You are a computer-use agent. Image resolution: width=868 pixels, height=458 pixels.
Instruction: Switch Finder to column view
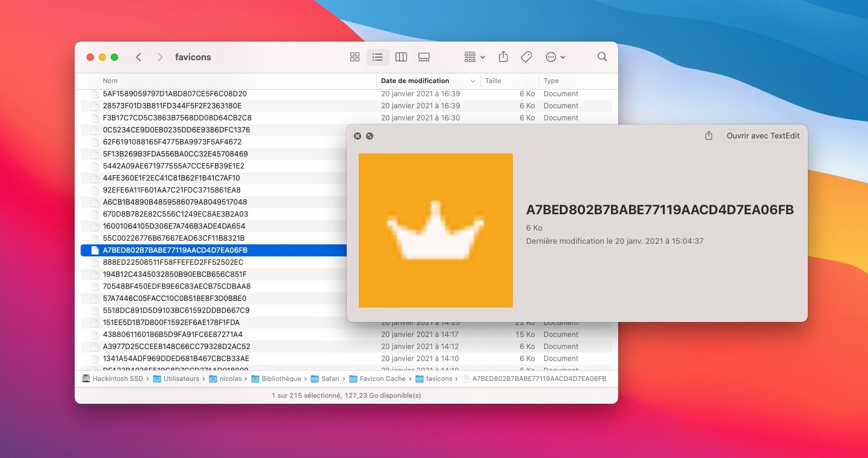tap(401, 57)
